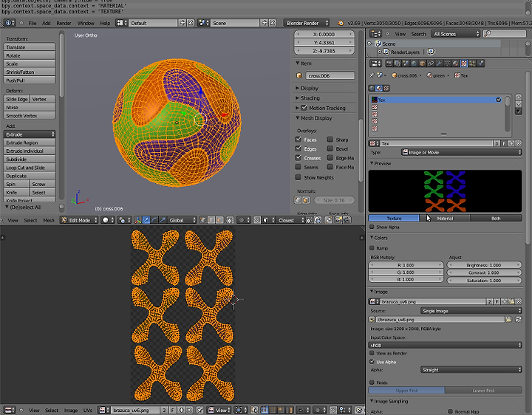
Task: Open the Render properties tab (camera icon)
Action: (389, 64)
